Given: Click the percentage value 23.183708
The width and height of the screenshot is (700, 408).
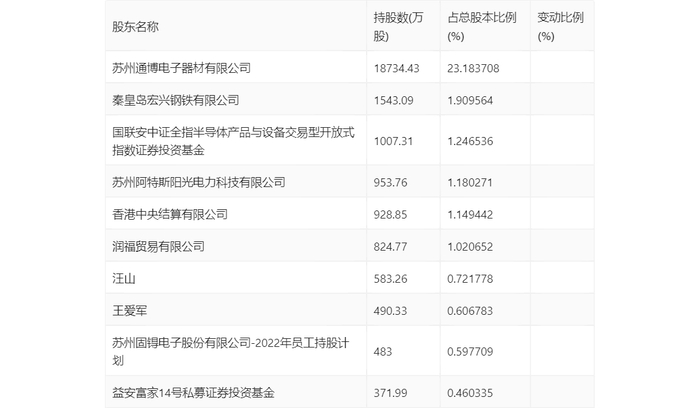Looking at the screenshot, I should pyautogui.click(x=473, y=68).
